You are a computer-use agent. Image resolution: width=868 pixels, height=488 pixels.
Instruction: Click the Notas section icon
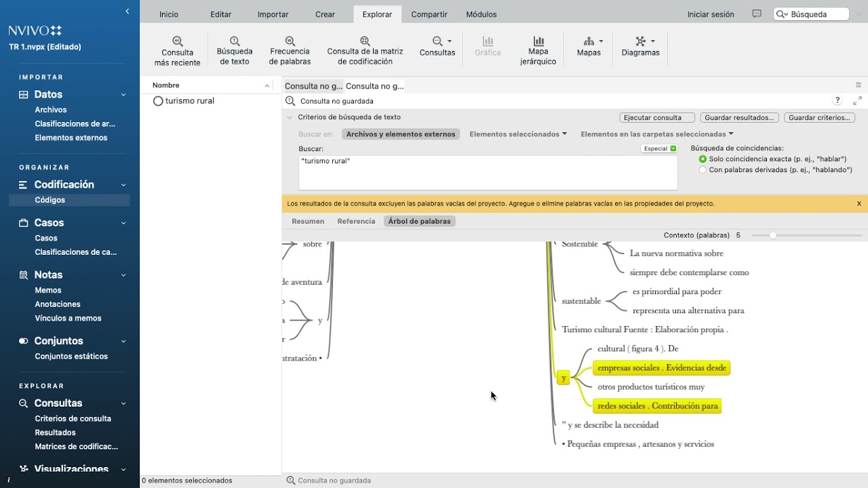click(24, 275)
